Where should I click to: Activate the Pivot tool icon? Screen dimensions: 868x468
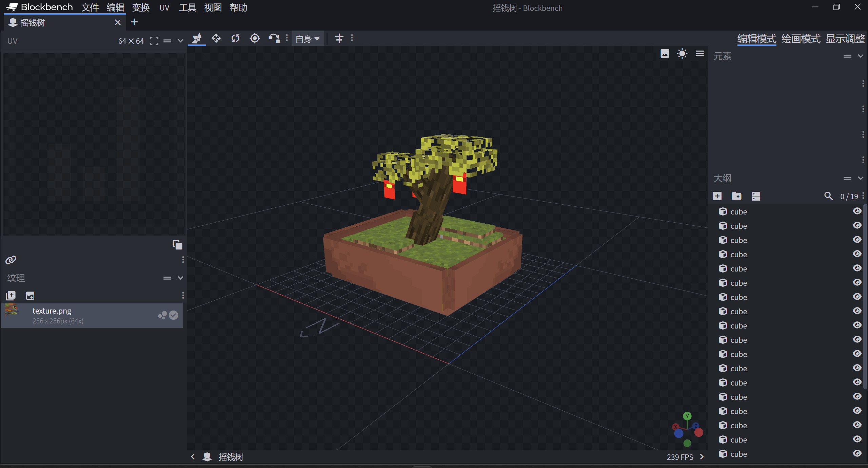(x=255, y=38)
